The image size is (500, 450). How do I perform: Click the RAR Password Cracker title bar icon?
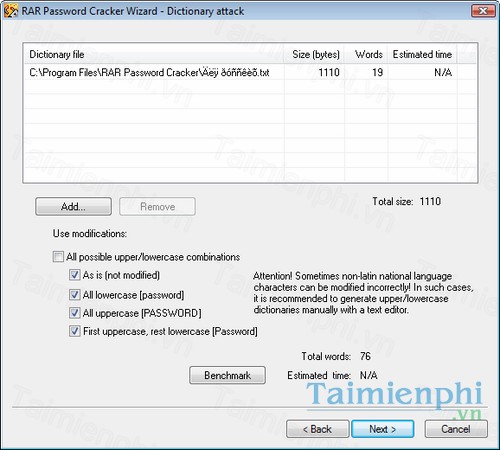click(10, 11)
